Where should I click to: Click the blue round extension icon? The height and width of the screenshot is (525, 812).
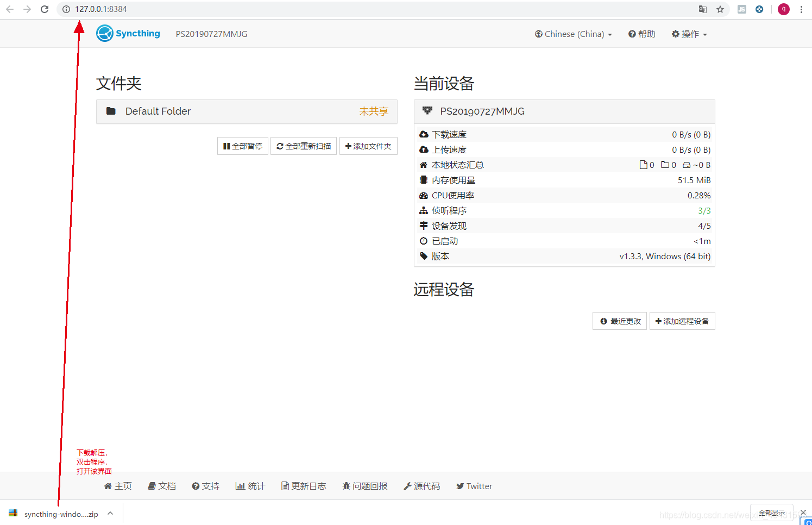click(759, 9)
